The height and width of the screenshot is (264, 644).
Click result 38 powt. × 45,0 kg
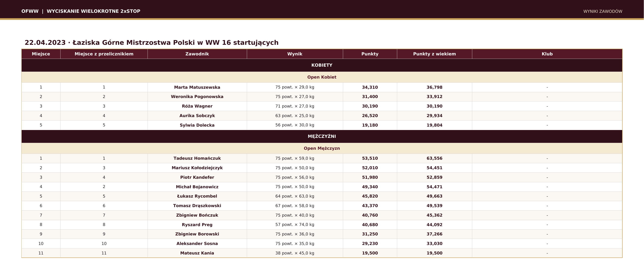(295, 253)
